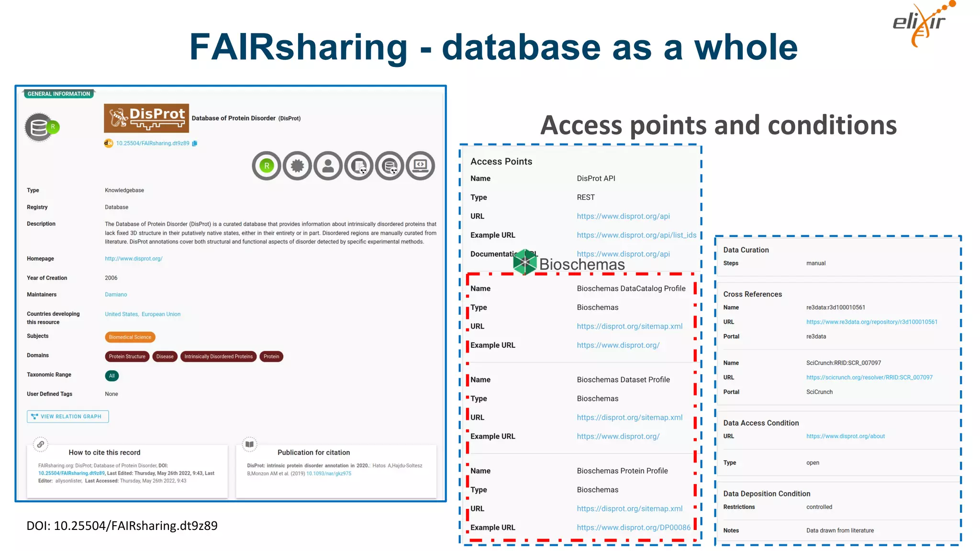Open the GENERAL INFORMATION tab label
The width and height of the screenshot is (980, 551).
[59, 94]
